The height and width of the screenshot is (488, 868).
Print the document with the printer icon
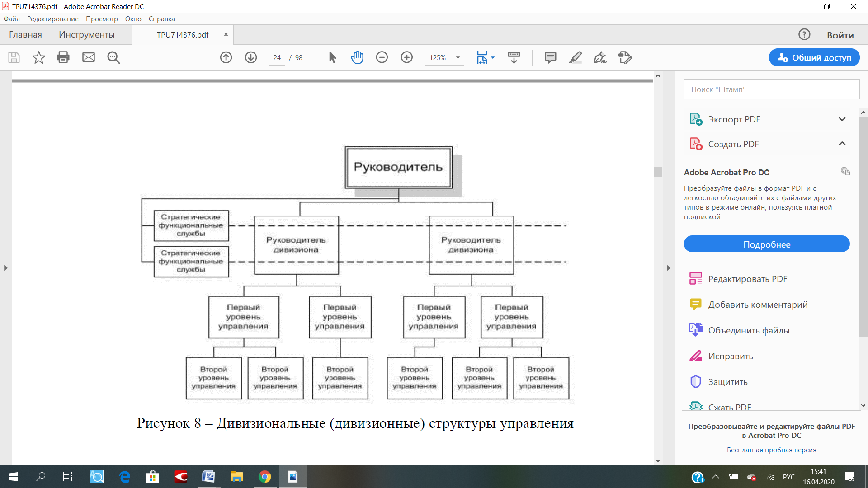point(63,57)
